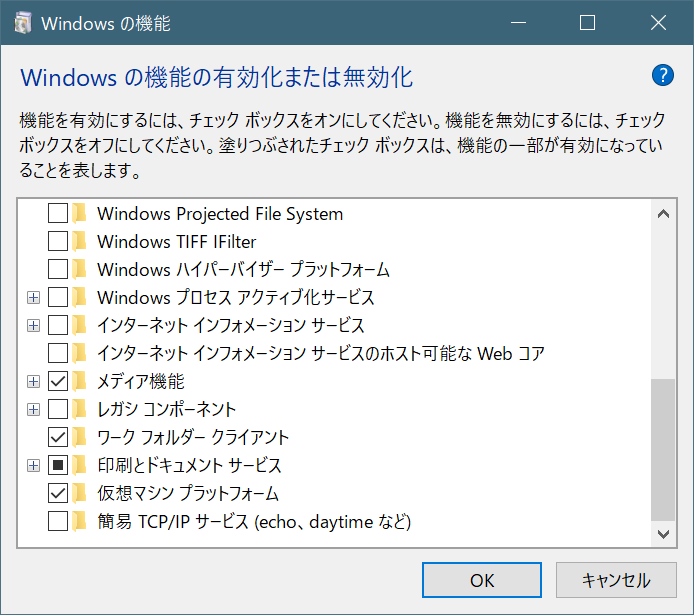
Task: Click the blue help question mark icon
Action: 662,76
